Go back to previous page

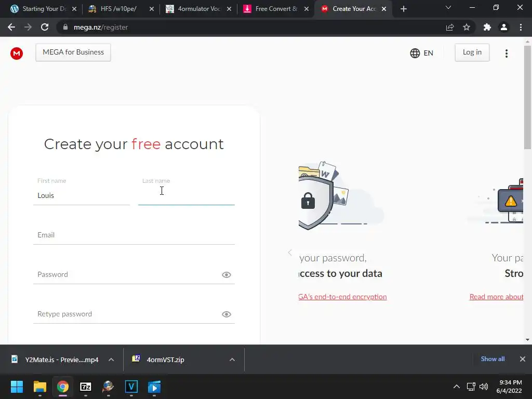pyautogui.click(x=11, y=27)
